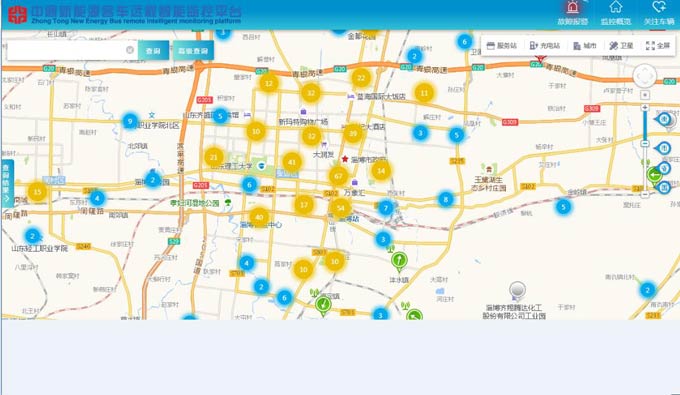Click the map pan direction control
680x395 pixels.
pyautogui.click(x=645, y=76)
